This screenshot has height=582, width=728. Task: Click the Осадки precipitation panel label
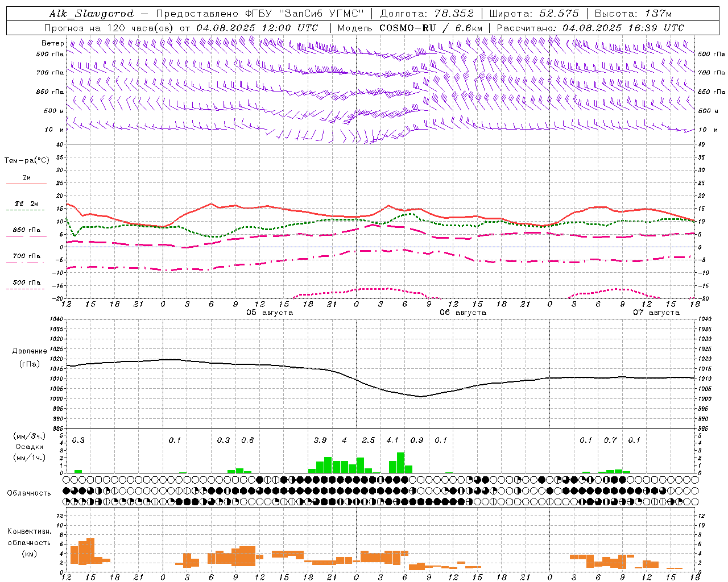click(x=29, y=447)
